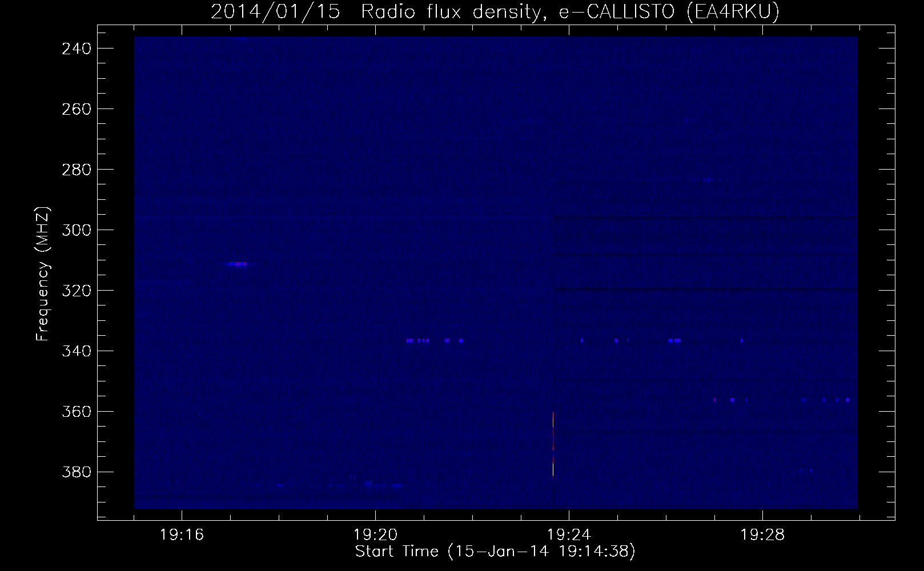
Task: Click the 280 frequency tick label
Action: [x=77, y=170]
